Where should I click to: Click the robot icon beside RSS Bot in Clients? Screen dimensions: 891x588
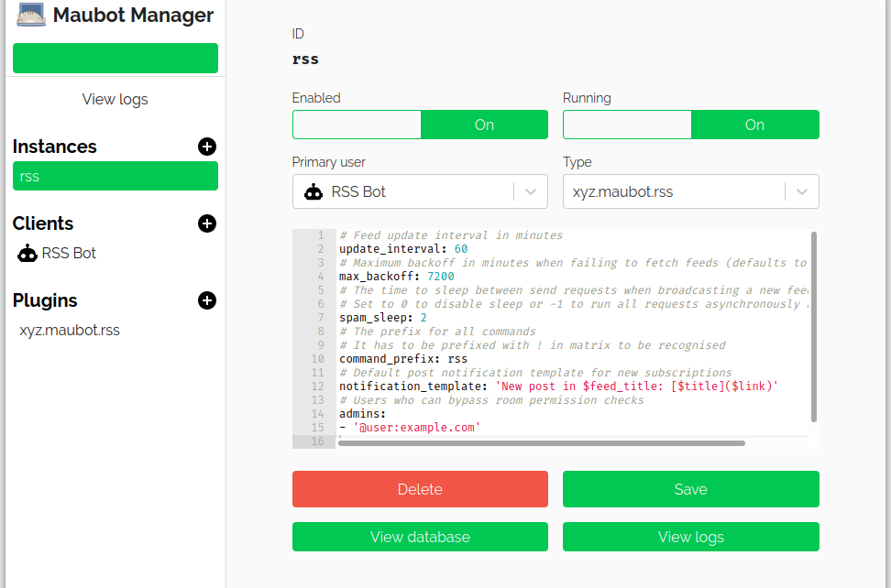(x=27, y=253)
